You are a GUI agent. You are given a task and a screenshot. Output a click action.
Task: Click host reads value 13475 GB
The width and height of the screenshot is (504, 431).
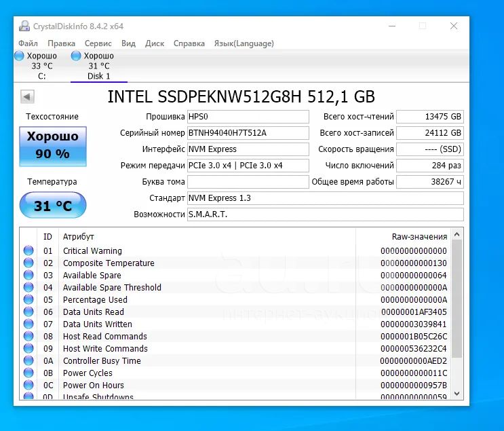click(x=430, y=117)
